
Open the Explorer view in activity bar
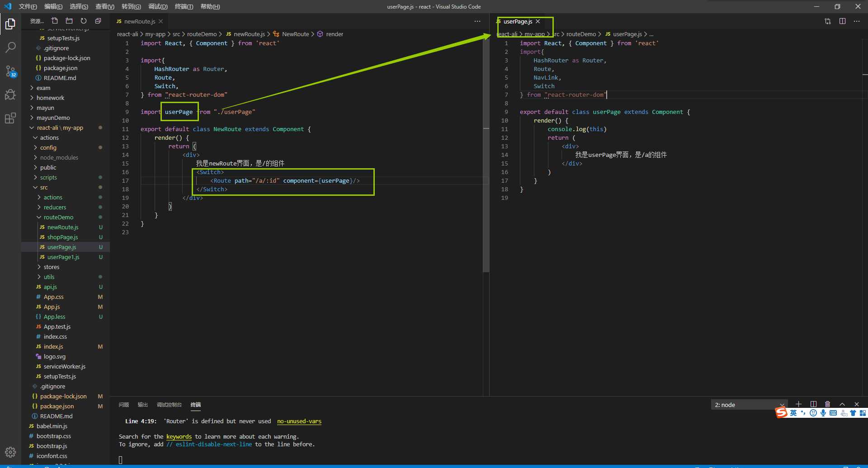[x=10, y=24]
